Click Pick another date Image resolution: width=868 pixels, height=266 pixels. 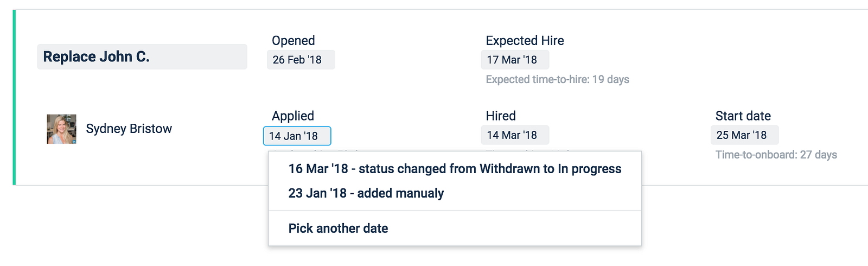(338, 229)
